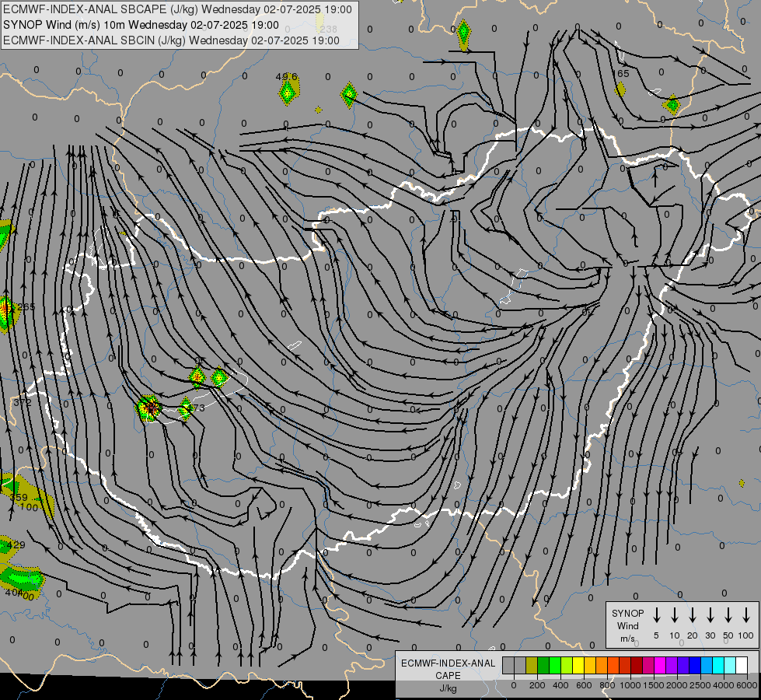761x700 pixels.
Task: Click the wind arrow above 30 m/s
Action: [710, 615]
